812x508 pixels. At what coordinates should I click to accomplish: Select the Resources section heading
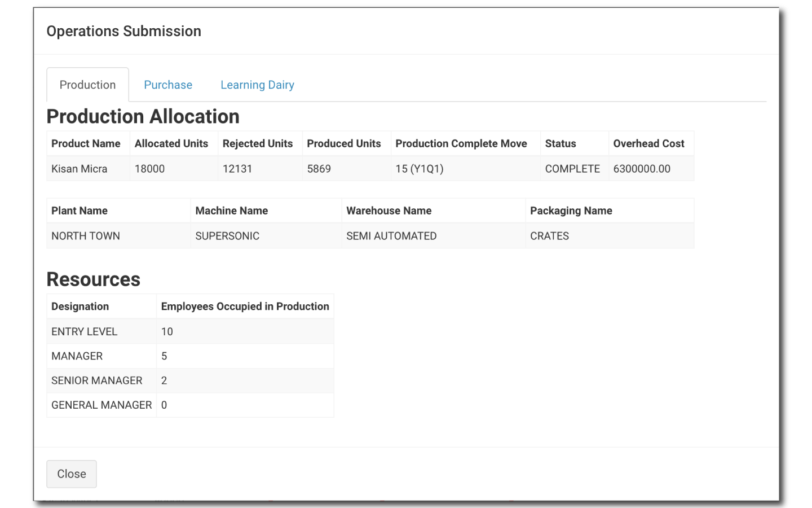[x=94, y=279]
